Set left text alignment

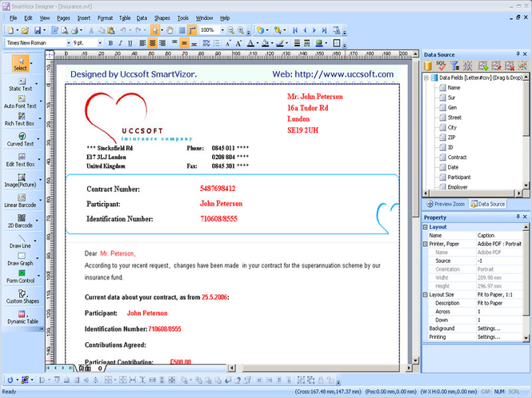click(142, 43)
